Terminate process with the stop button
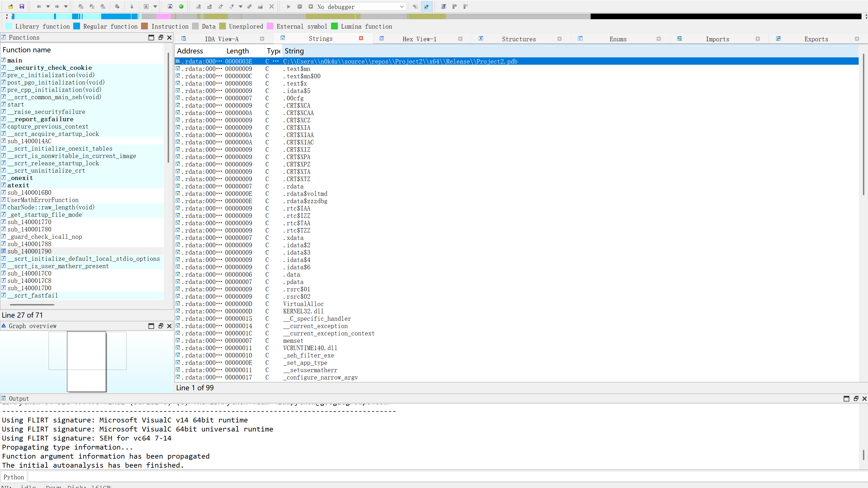Image resolution: width=868 pixels, height=488 pixels. pos(311,6)
